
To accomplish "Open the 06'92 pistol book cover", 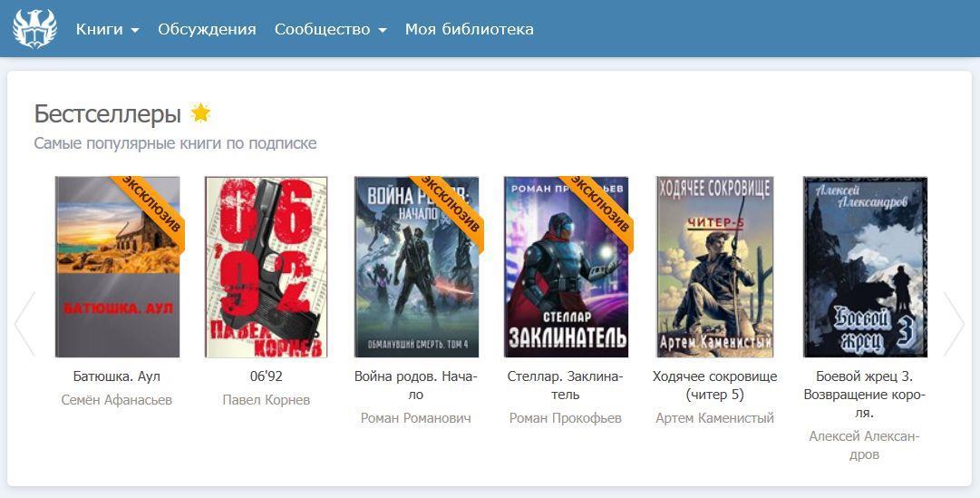I will pos(266,267).
